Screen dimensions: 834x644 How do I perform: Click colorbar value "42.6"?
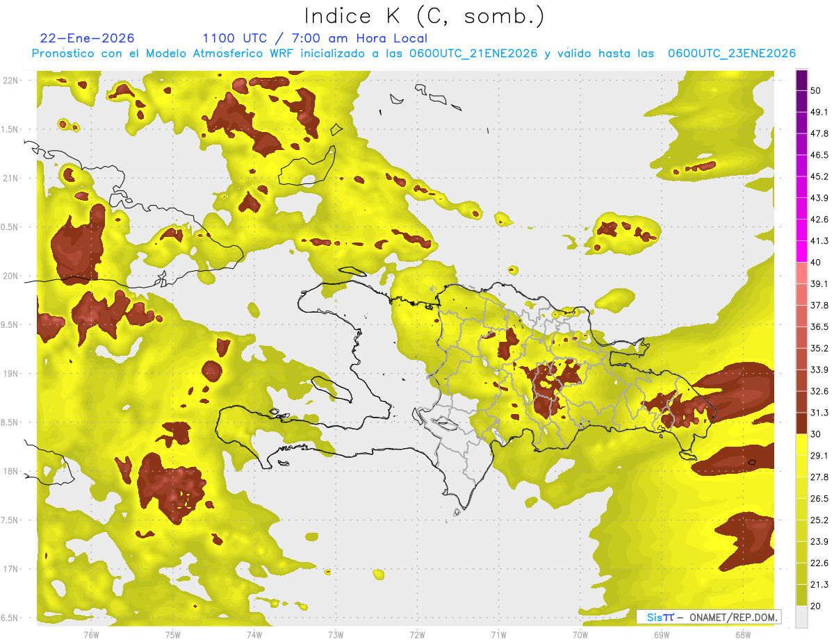tap(819, 220)
